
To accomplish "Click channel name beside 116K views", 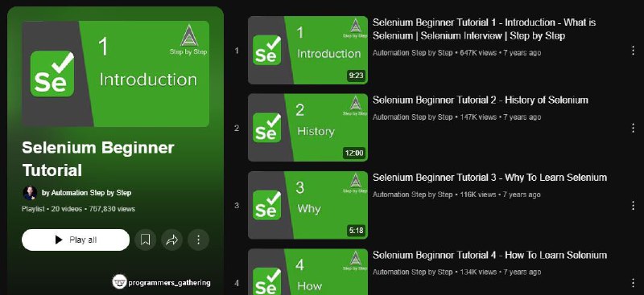I will click(412, 195).
